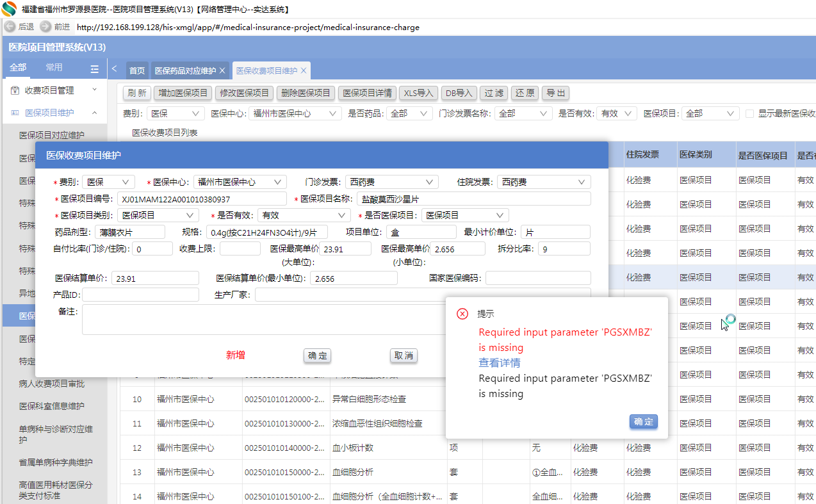Click the 收费上限 input field
Viewport: 816px width, 504px height.
click(240, 248)
